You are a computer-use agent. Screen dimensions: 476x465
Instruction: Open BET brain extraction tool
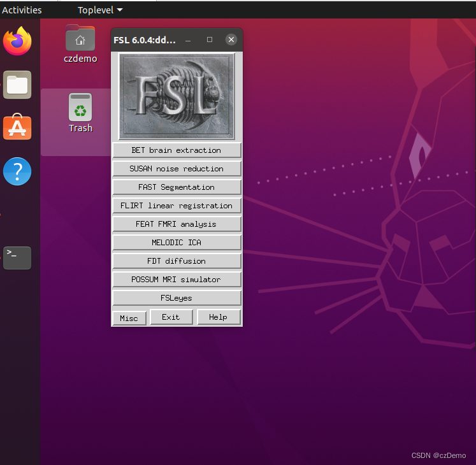(177, 150)
